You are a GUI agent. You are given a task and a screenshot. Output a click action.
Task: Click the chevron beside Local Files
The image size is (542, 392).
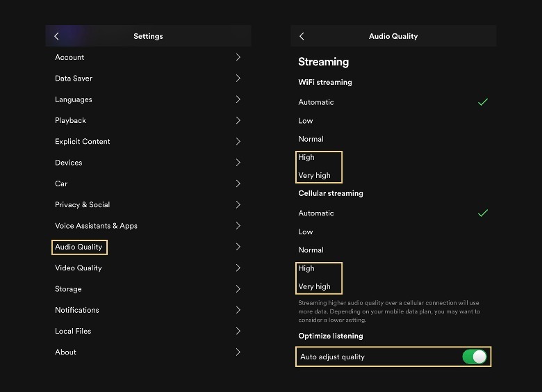point(238,331)
